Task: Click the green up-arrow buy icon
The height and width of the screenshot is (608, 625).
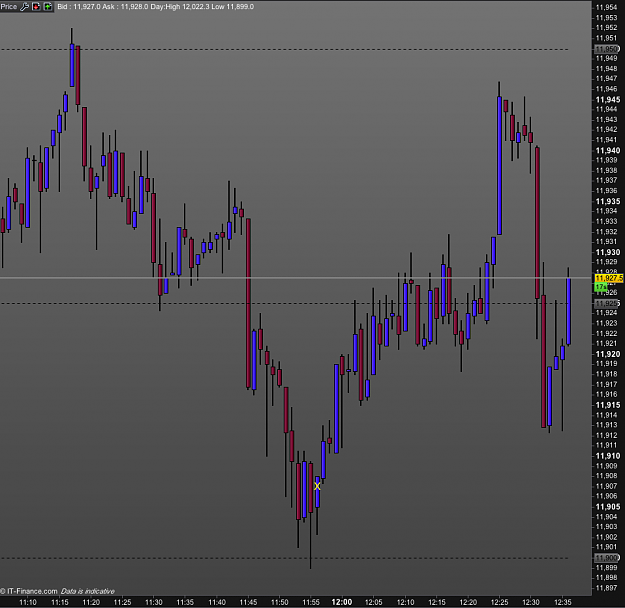Action: (48, 6)
